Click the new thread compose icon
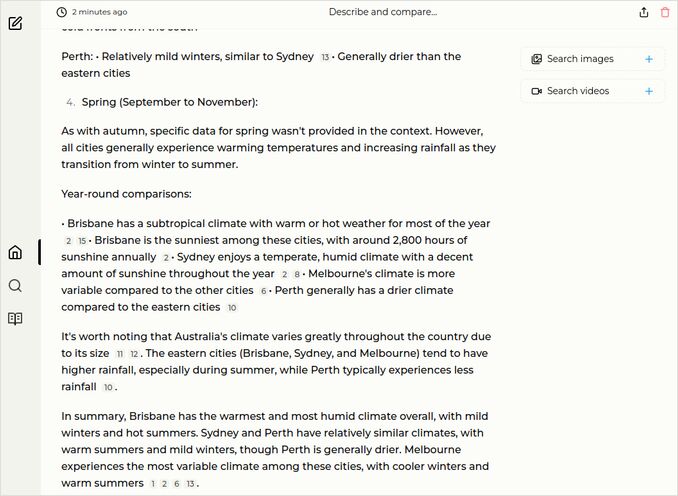 tap(15, 23)
